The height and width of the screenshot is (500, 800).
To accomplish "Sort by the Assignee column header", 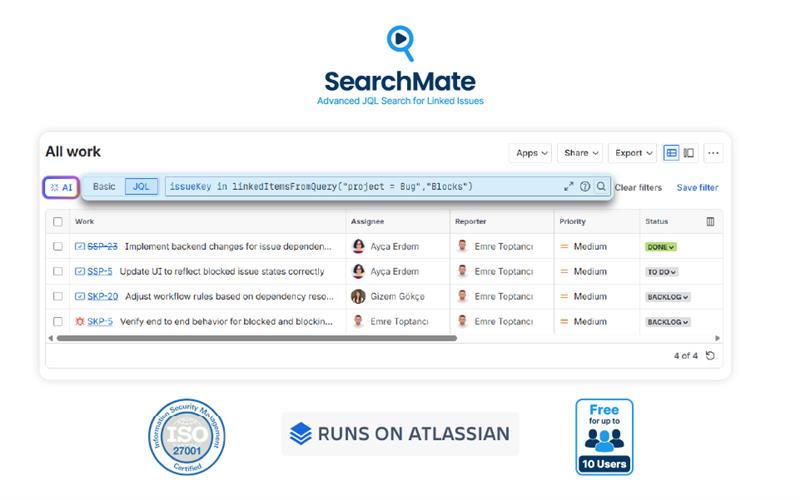I will coord(367,221).
